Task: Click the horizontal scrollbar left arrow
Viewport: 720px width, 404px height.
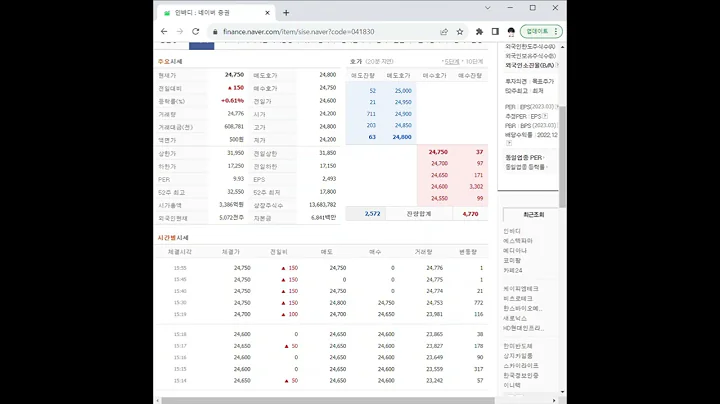Action: pos(158,400)
